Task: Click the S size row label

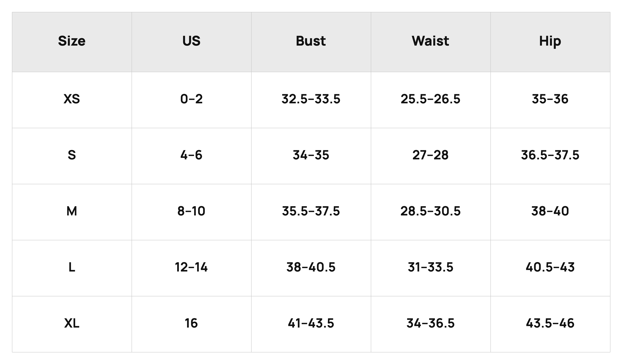Action: (72, 155)
